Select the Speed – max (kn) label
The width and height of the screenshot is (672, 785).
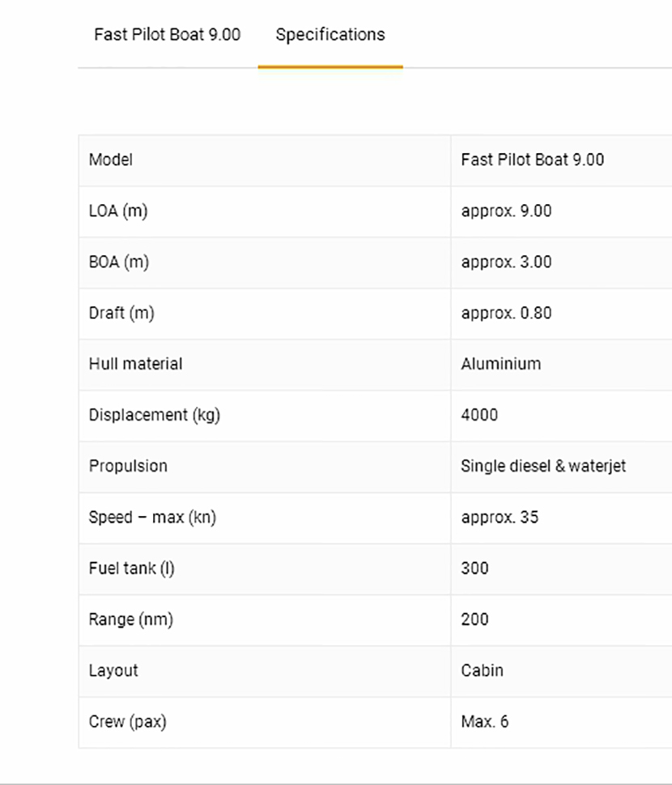coord(152,517)
